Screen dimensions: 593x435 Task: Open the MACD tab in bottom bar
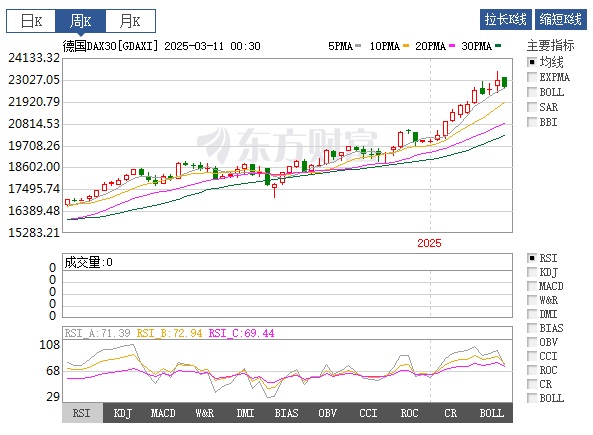(x=163, y=413)
